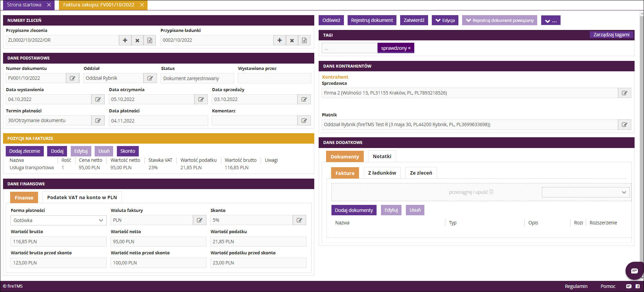Edit Data otrzymania pencil icon

201,100
